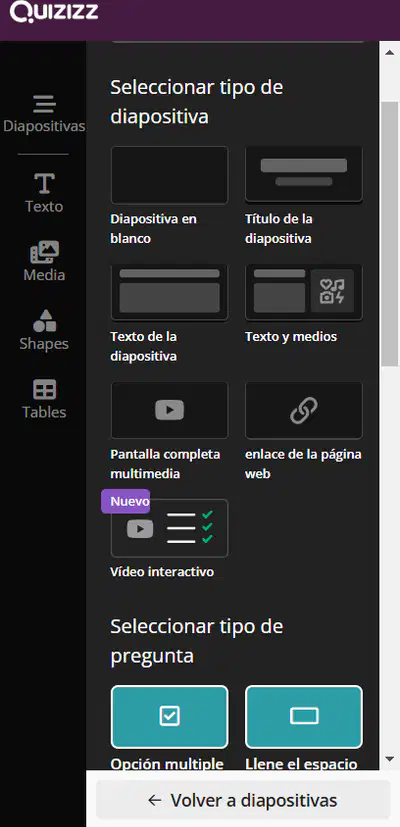Click the vertical scrollbar thumb
400x827 pixels.
pyautogui.click(x=390, y=234)
